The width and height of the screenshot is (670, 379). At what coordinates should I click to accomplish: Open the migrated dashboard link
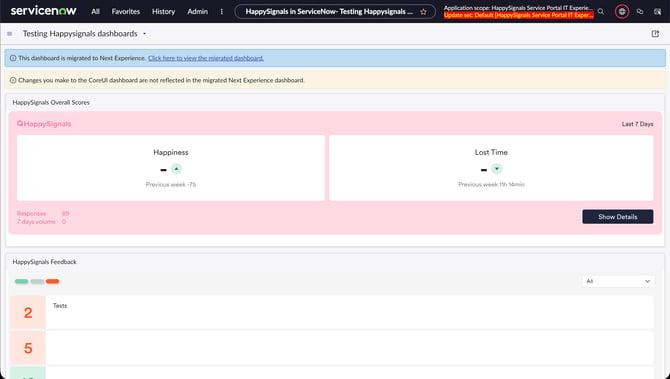206,58
